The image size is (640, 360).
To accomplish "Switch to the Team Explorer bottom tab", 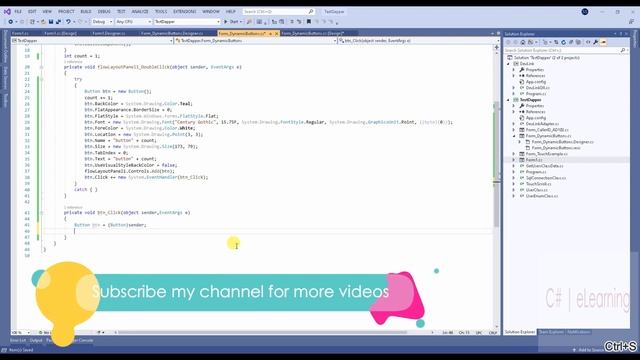I will coord(551,332).
